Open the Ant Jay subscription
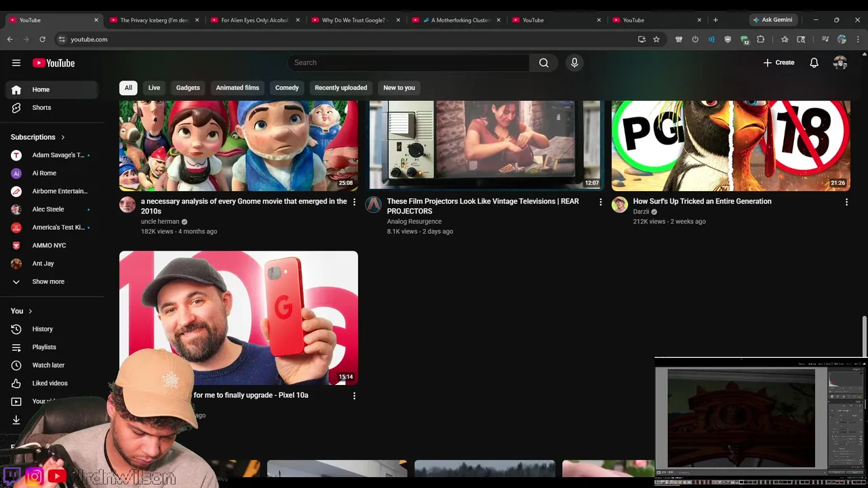Viewport: 868px width, 488px height. [52, 264]
